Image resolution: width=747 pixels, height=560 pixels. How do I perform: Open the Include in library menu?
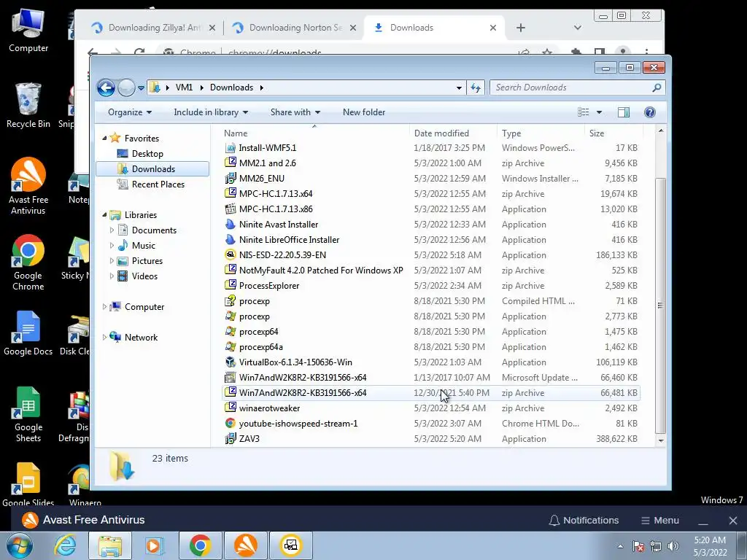211,112
